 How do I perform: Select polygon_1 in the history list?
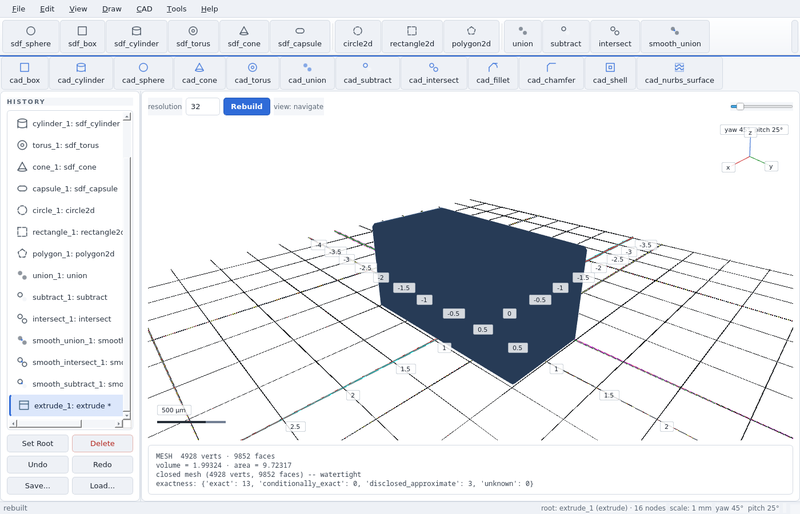pos(67,254)
